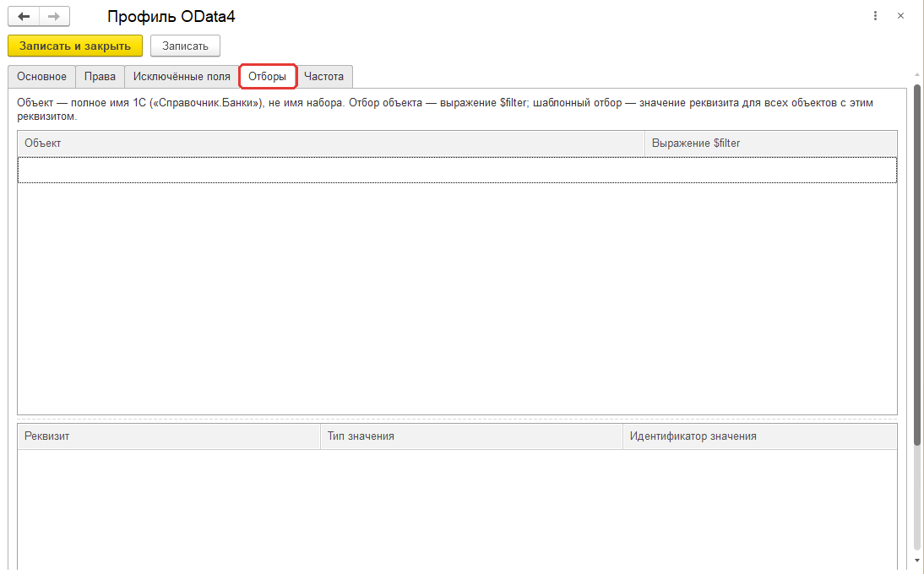The image size is (924, 574).
Task: Go forward with the right arrow
Action: click(x=54, y=17)
